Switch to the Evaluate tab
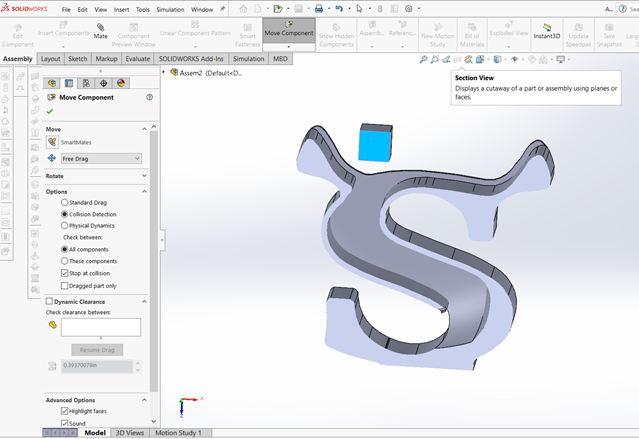 [138, 59]
